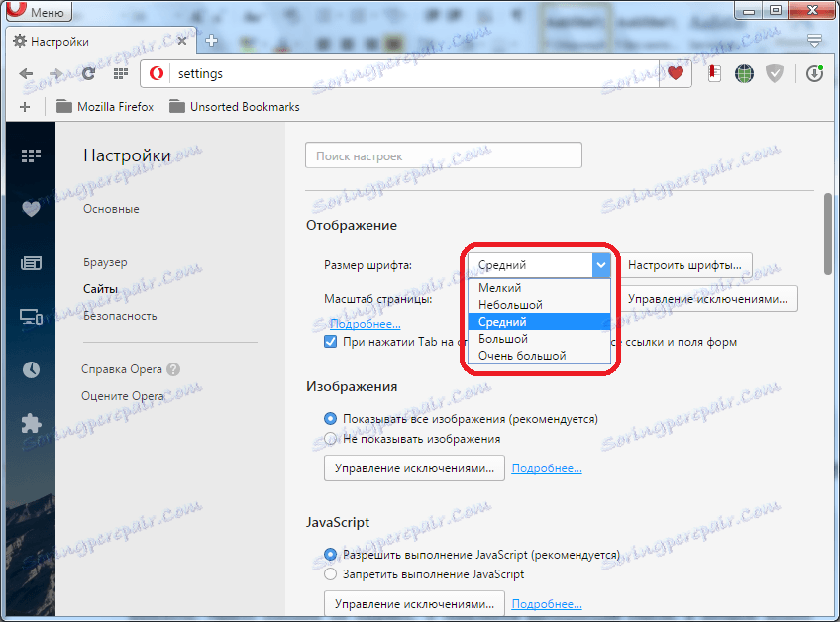Click the green globe extension icon
The width and height of the screenshot is (840, 622).
744,73
